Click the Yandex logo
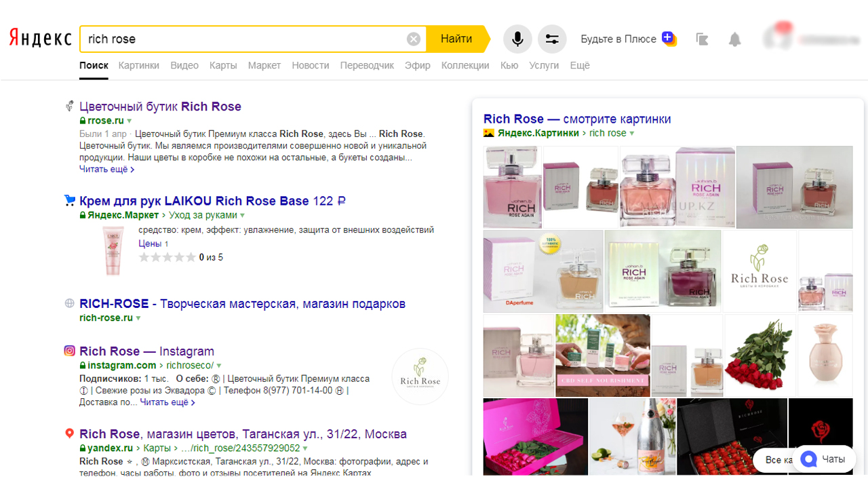Image resolution: width=868 pixels, height=504 pixels. coord(40,39)
